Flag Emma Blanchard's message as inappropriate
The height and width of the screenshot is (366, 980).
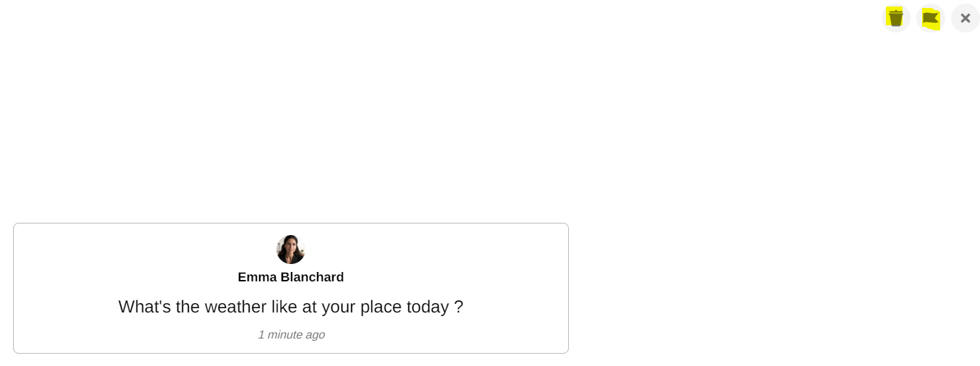tap(930, 18)
